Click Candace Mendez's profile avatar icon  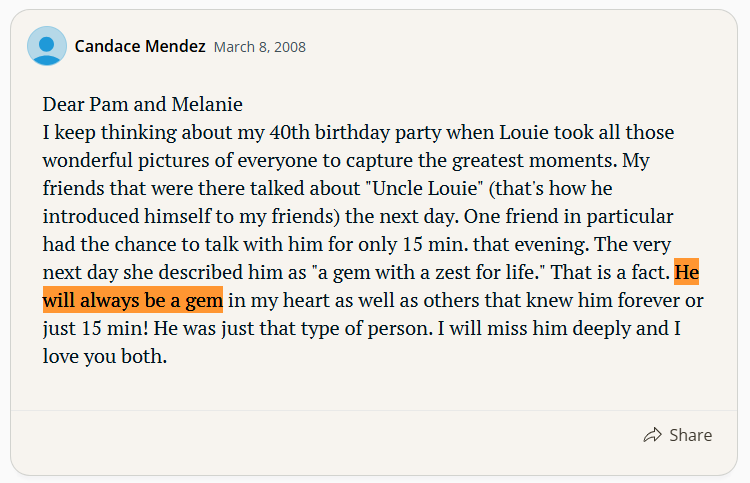coord(47,46)
